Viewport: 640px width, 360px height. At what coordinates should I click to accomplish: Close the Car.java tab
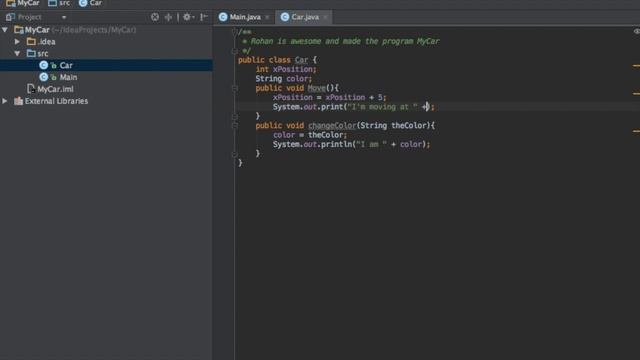[x=325, y=17]
